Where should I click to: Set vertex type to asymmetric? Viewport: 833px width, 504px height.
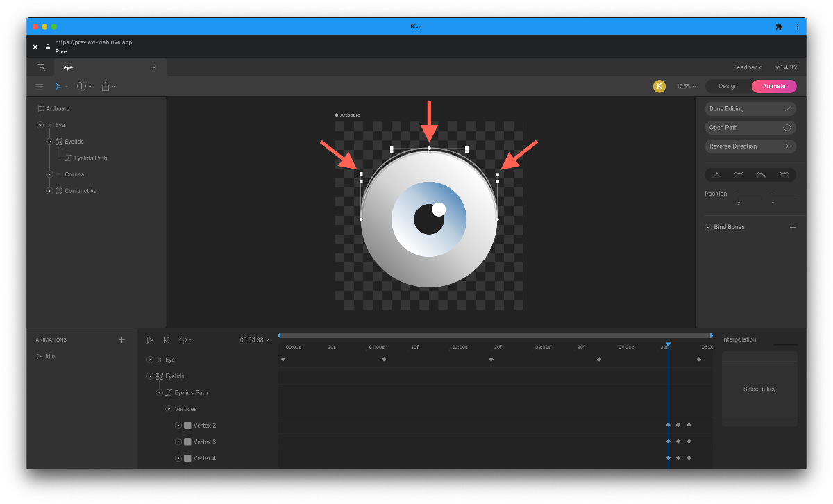coord(784,175)
